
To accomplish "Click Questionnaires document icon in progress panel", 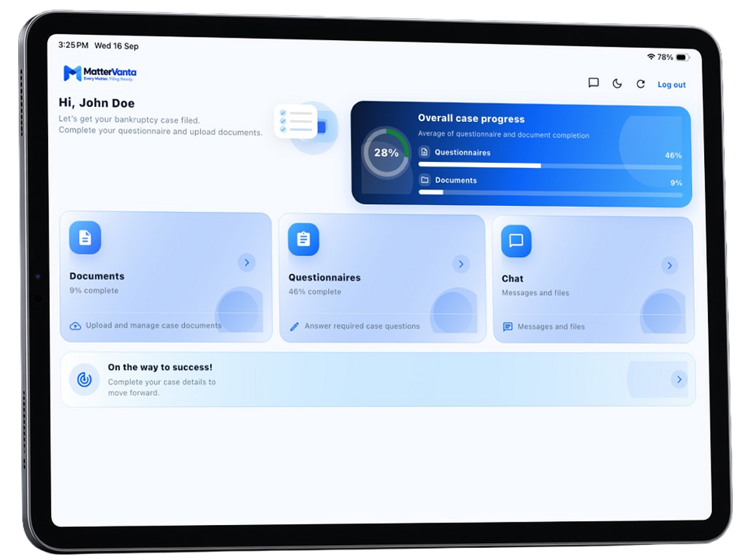I will pyautogui.click(x=425, y=152).
